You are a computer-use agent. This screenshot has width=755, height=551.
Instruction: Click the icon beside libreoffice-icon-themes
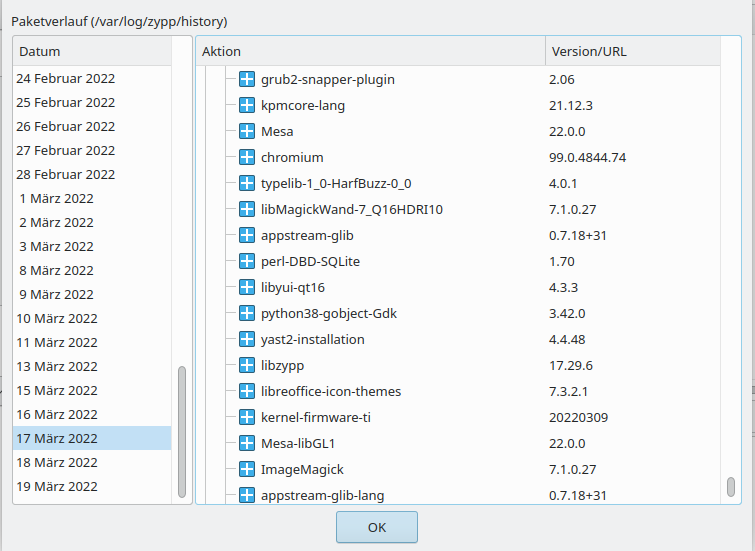point(247,391)
